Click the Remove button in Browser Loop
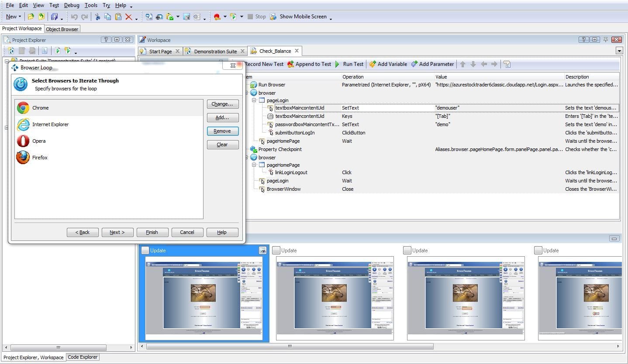 pos(223,131)
